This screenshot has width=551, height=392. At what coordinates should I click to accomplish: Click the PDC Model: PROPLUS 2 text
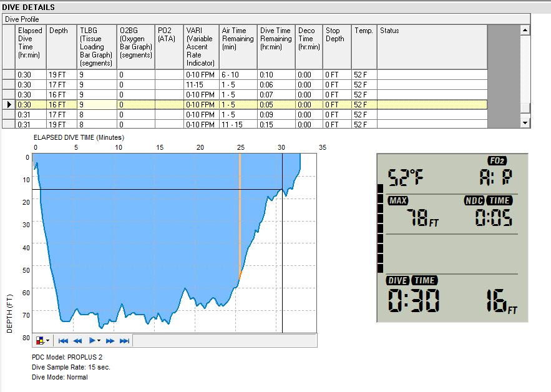click(67, 357)
